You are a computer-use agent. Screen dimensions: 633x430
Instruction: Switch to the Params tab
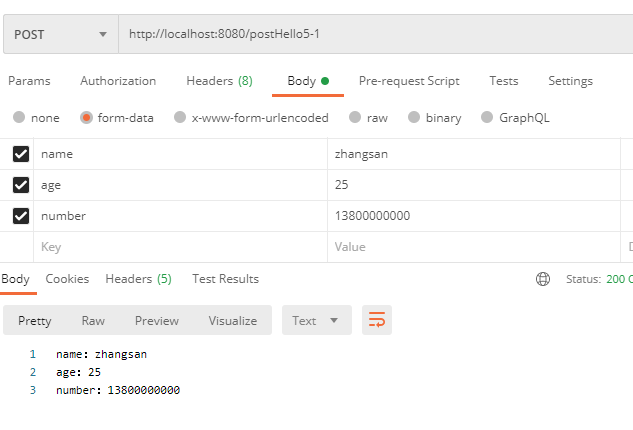tap(29, 81)
